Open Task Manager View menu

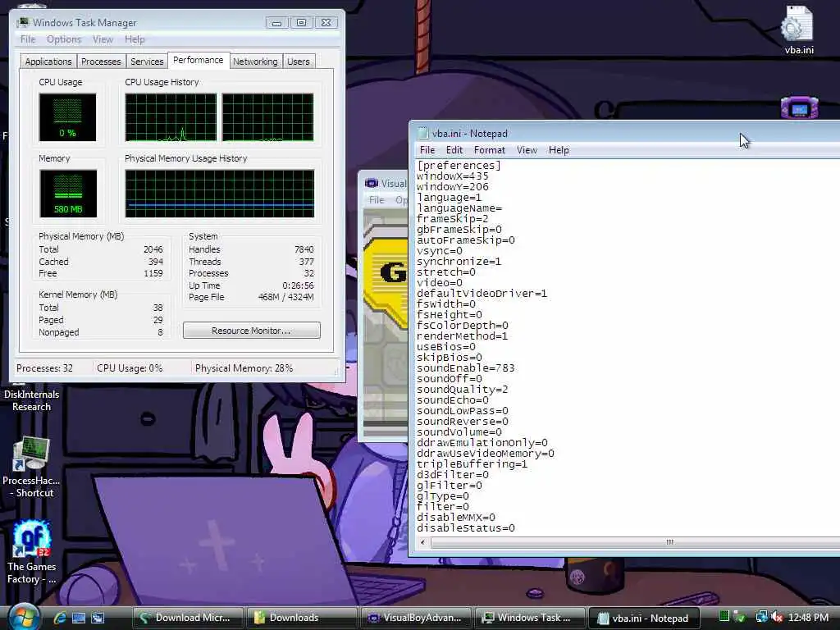click(103, 39)
